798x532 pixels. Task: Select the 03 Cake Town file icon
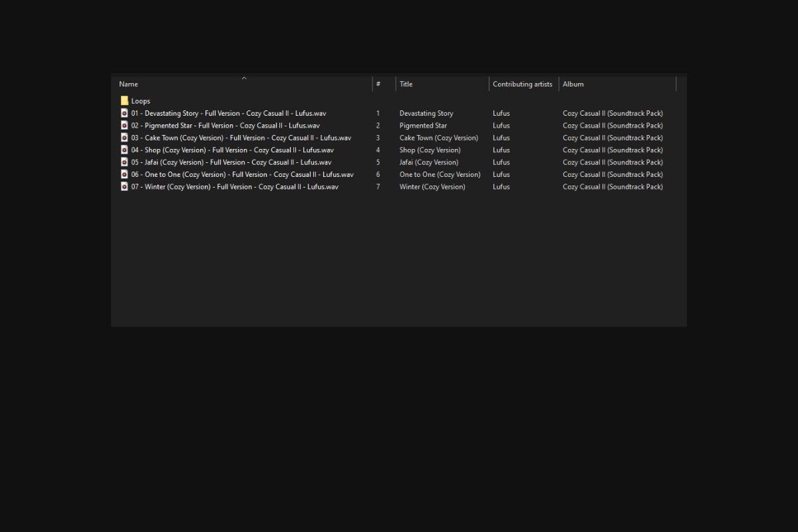coord(124,138)
